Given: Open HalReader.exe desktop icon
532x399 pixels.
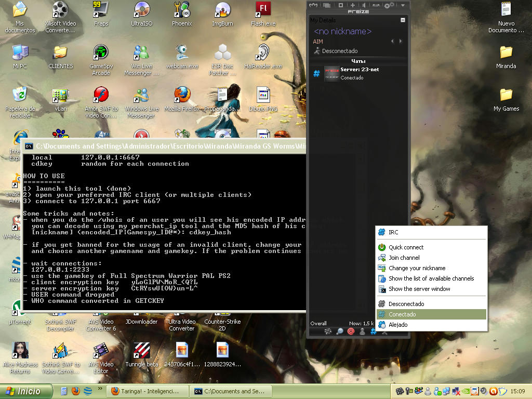Looking at the screenshot, I should point(263,57).
